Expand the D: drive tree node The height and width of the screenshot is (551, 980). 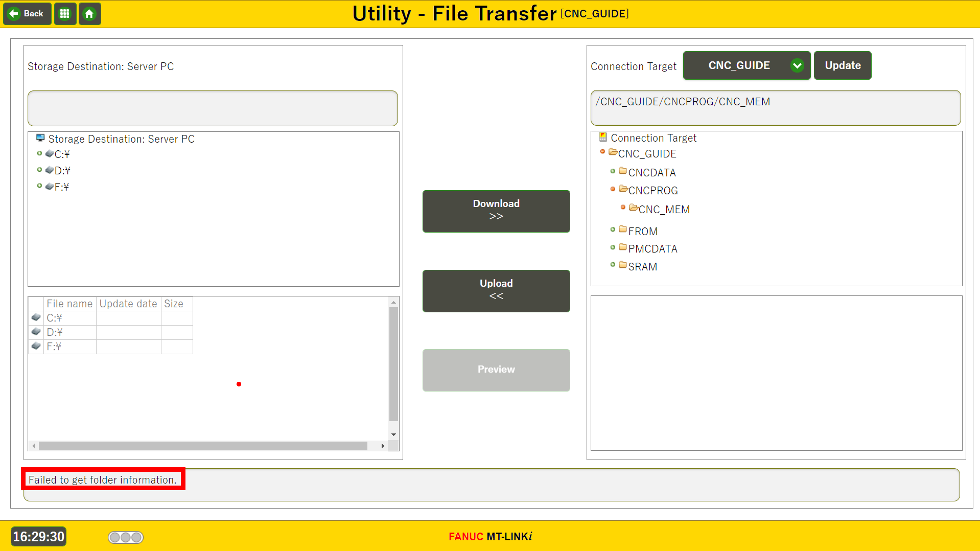pyautogui.click(x=39, y=170)
